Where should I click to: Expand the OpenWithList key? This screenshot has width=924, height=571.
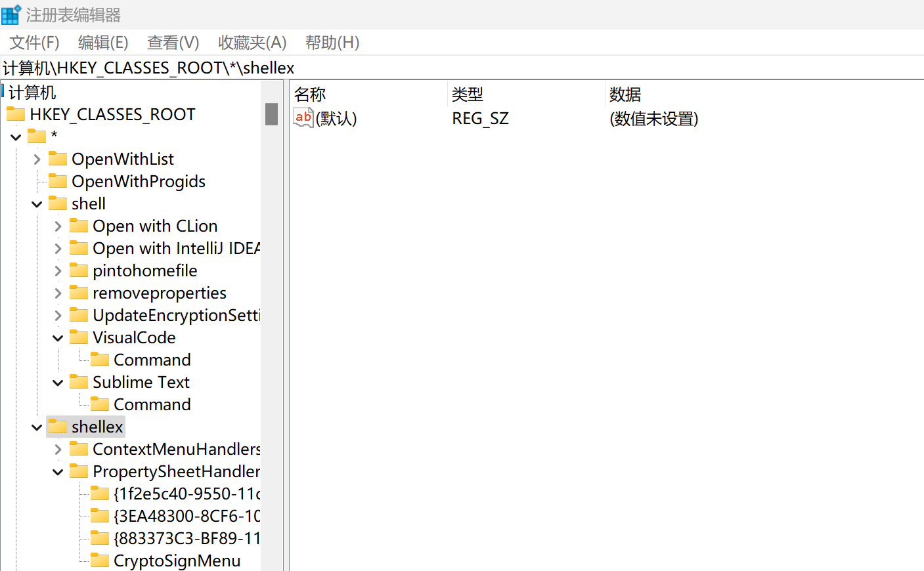pyautogui.click(x=37, y=159)
